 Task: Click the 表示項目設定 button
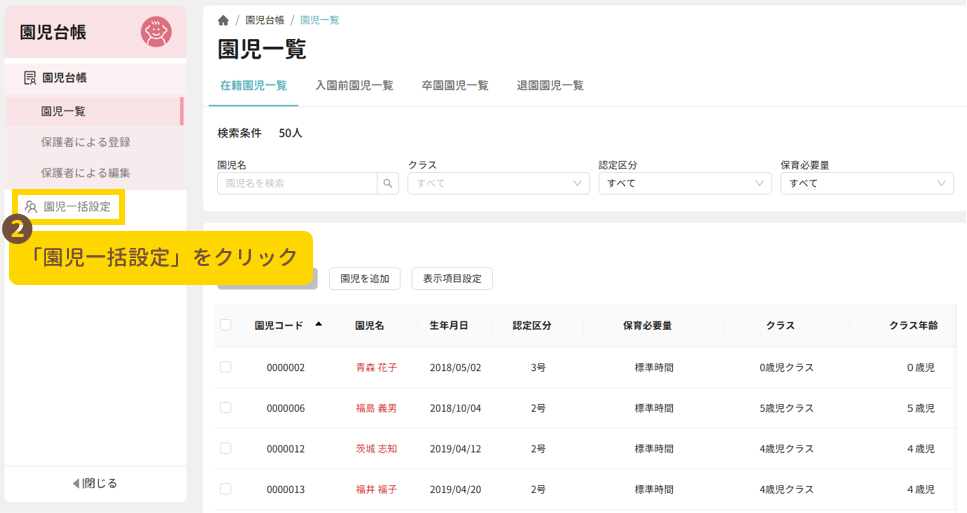(452, 279)
